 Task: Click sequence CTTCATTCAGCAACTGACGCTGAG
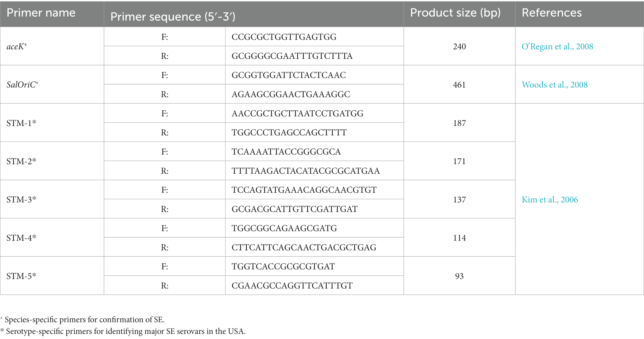click(304, 247)
